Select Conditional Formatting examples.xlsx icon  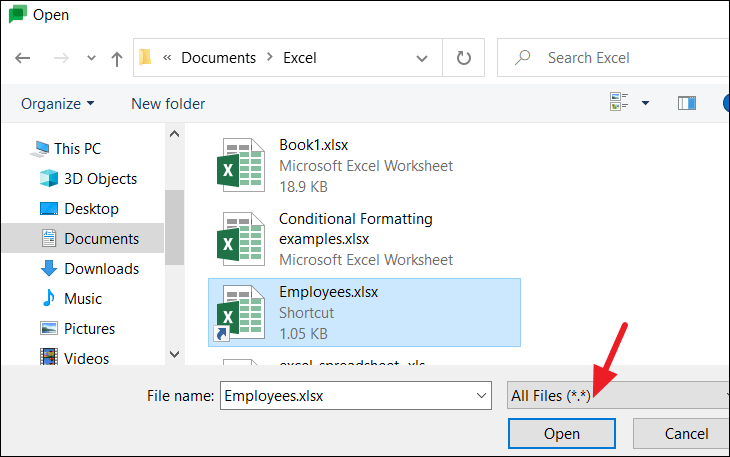pyautogui.click(x=241, y=239)
